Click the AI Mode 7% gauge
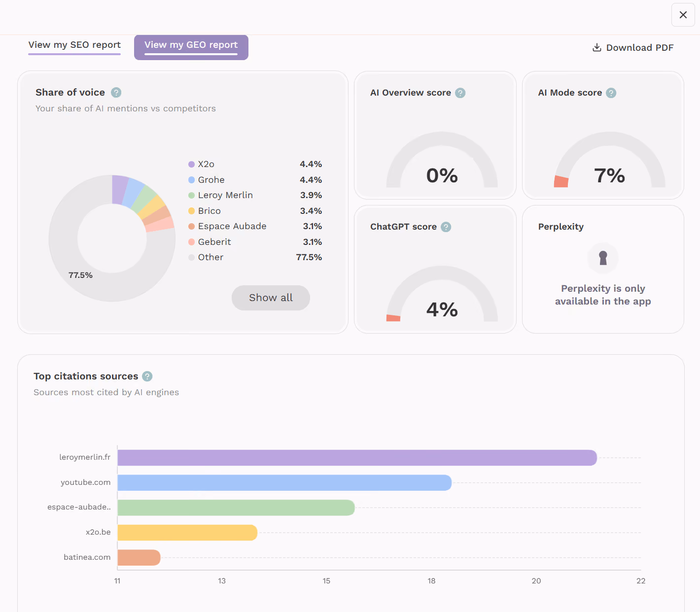700x612 pixels. tap(610, 160)
